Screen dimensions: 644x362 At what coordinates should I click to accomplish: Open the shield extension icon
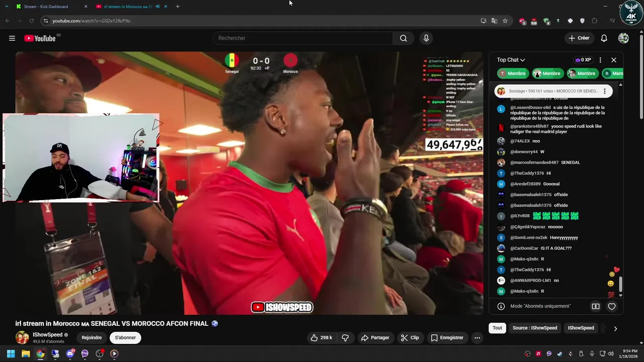point(582,21)
